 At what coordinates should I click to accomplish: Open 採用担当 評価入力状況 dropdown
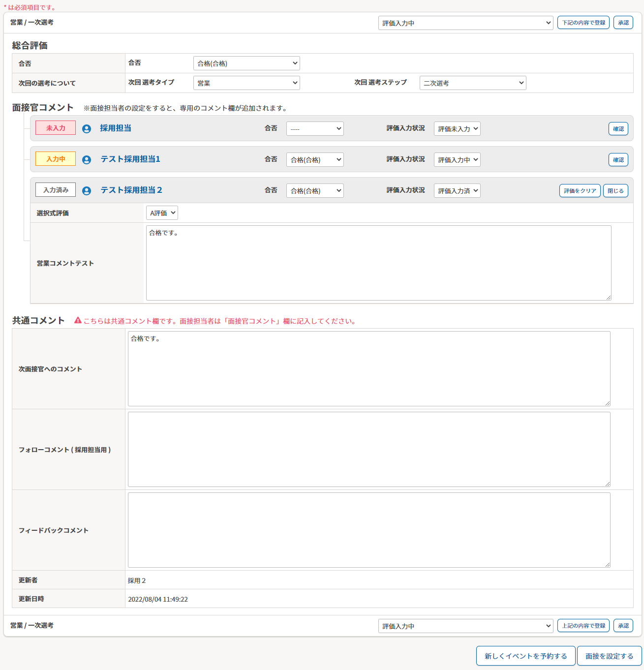click(457, 129)
